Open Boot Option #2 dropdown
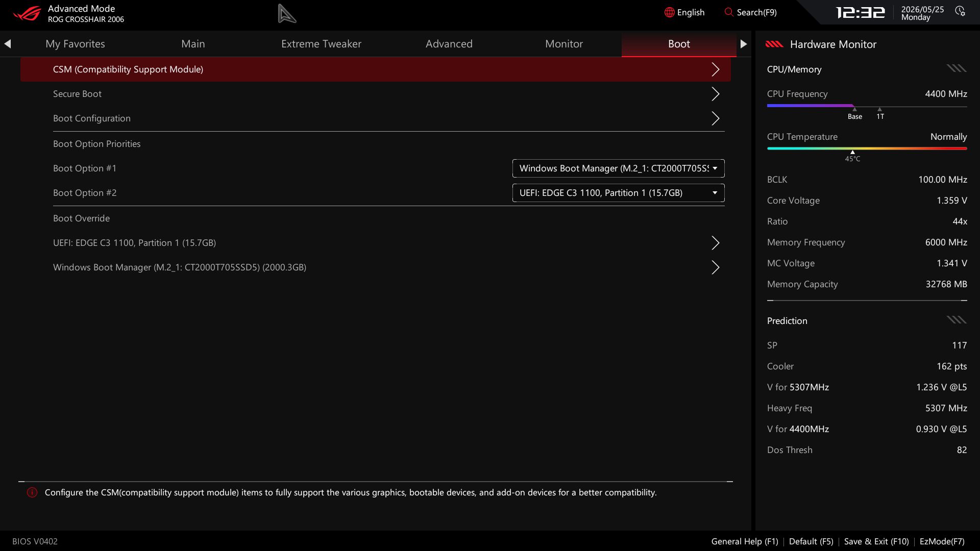Image resolution: width=980 pixels, height=551 pixels. 618,193
